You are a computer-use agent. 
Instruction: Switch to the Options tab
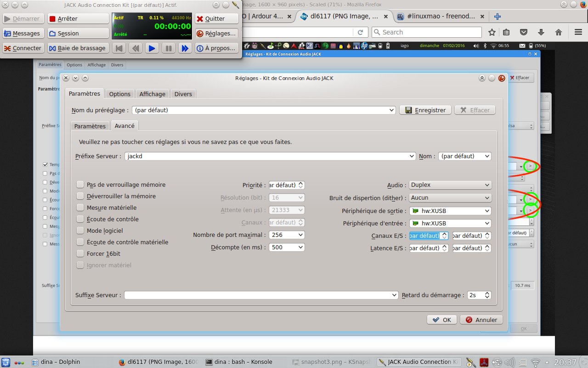120,94
